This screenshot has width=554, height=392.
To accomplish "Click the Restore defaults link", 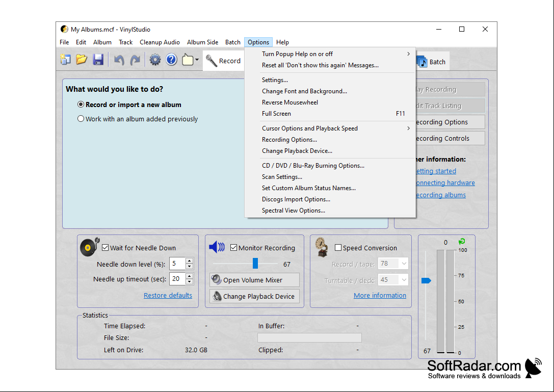I will [x=168, y=296].
